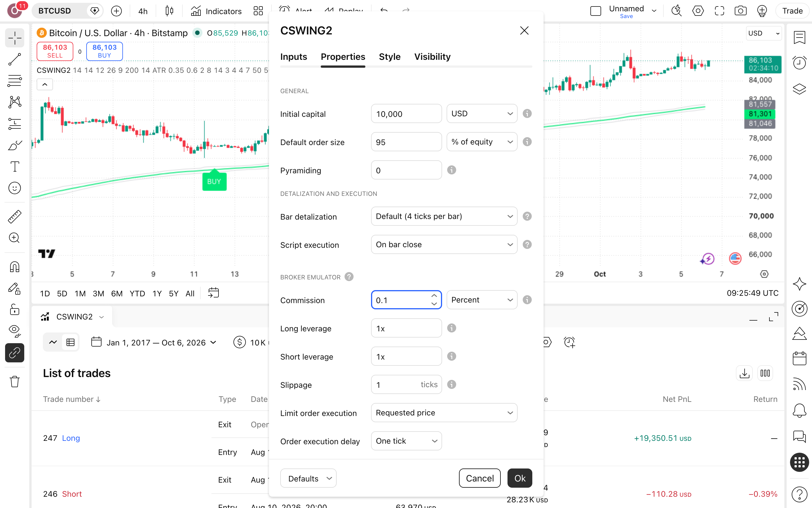Open object tree layers icon
Screen dimensions: 812x508
[x=800, y=89]
